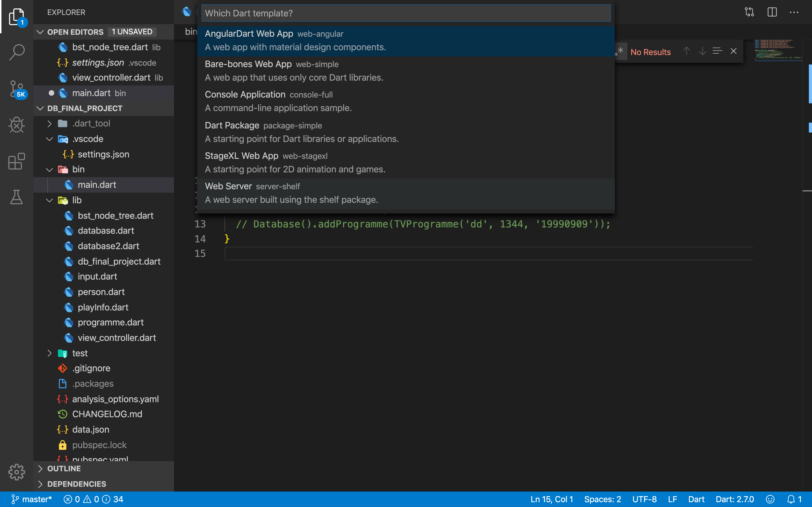812x507 pixels.
Task: Click the master branch status button
Action: (32, 499)
